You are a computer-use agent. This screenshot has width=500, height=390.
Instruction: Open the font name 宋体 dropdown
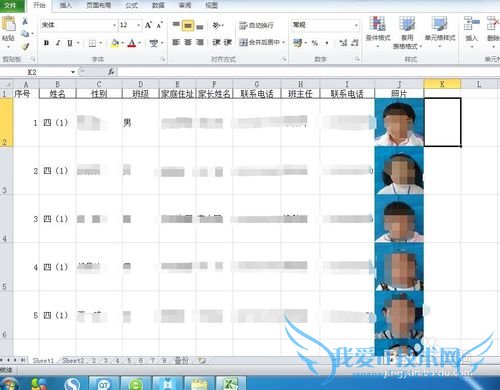click(114, 25)
